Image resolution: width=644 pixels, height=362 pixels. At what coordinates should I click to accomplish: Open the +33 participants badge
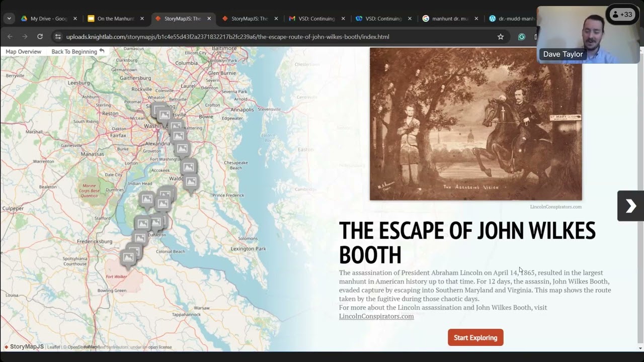point(622,15)
